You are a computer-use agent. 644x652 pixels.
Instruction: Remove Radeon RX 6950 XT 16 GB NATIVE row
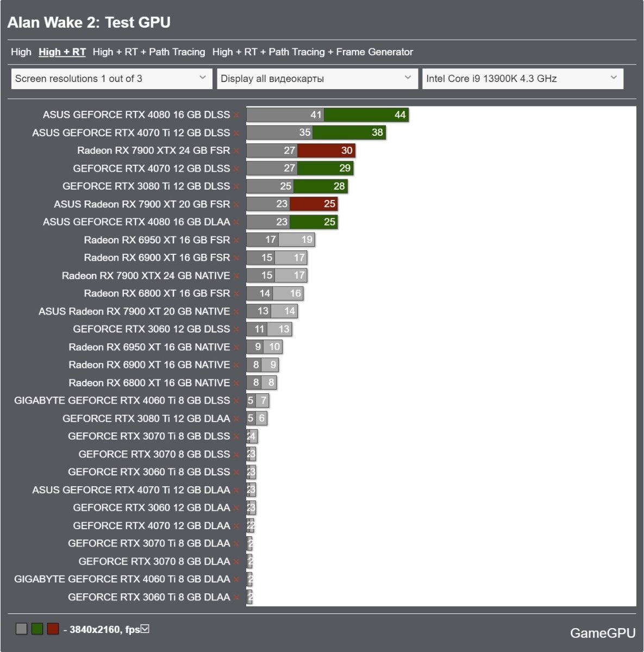(x=237, y=347)
